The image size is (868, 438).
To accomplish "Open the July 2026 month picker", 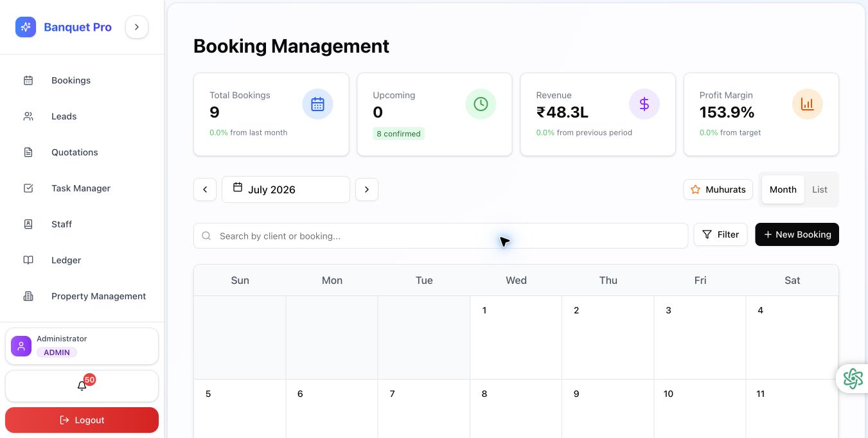I will click(x=286, y=189).
